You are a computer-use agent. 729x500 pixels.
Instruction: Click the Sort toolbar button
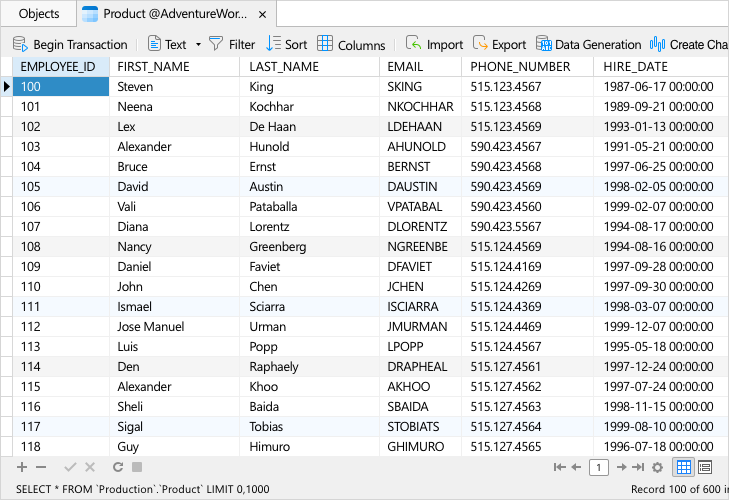286,44
